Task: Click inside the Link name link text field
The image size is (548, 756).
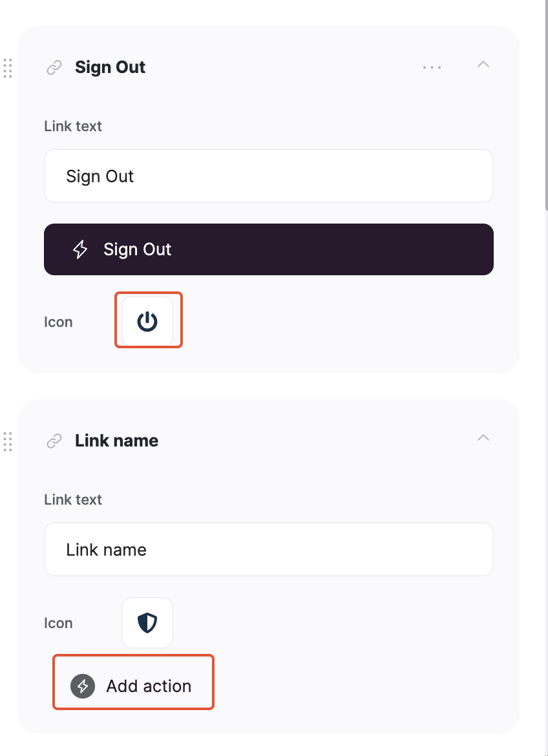Action: pyautogui.click(x=269, y=549)
